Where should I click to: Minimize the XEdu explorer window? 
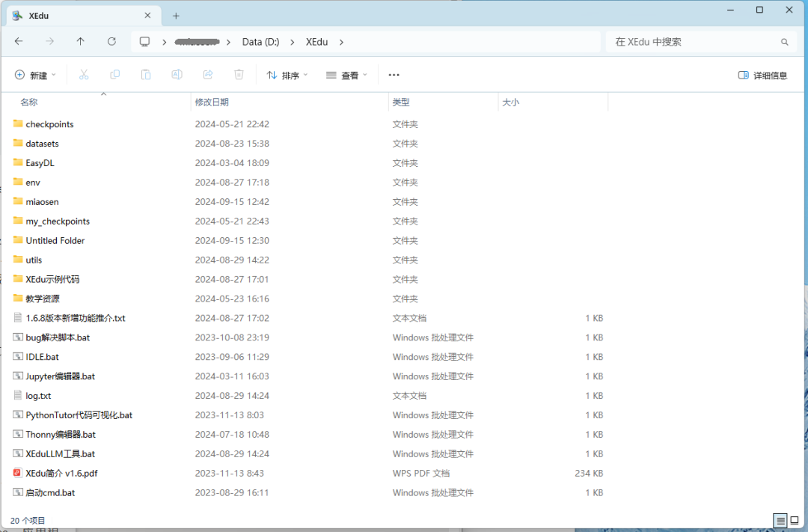[x=730, y=10]
